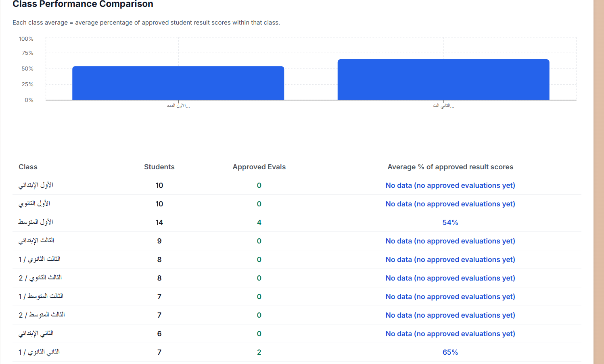The image size is (604, 364).
Task: Click the 65% average link for الثاني الثانوي / 1
Action: (x=450, y=352)
